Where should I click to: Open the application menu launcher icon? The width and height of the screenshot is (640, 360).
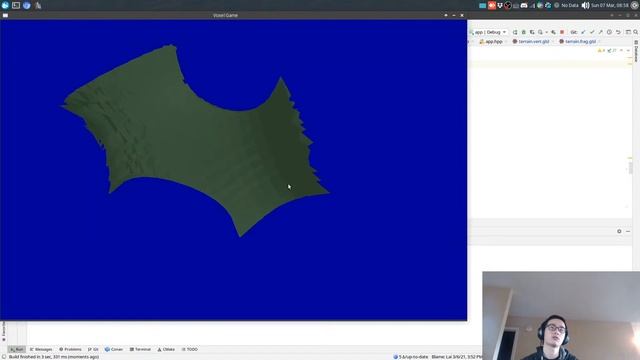(5, 5)
